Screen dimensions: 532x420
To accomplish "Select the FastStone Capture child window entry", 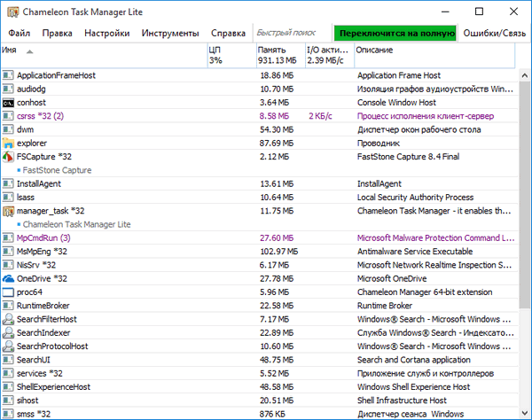I will pos(57,170).
